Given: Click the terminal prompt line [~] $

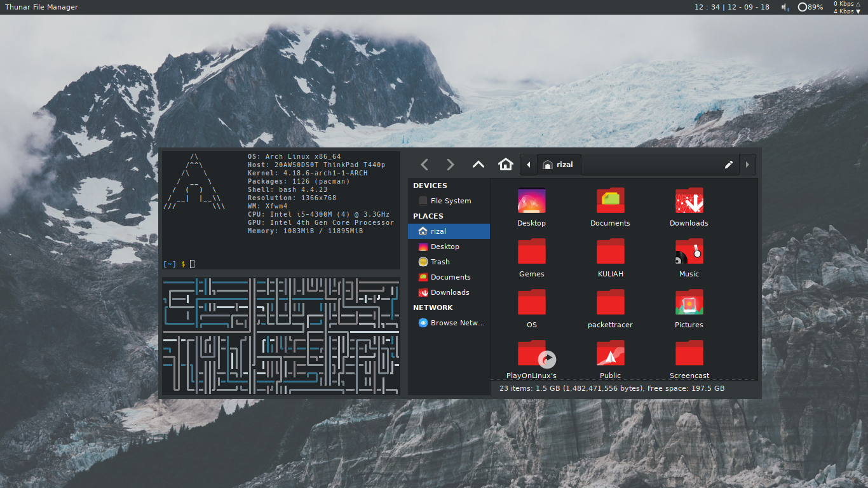Looking at the screenshot, I should click(179, 264).
